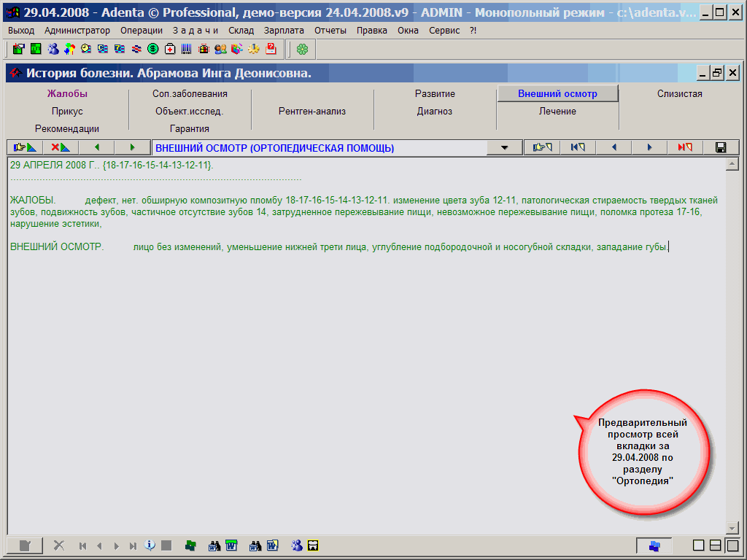Click the green ICQ flower icon

tap(302, 49)
